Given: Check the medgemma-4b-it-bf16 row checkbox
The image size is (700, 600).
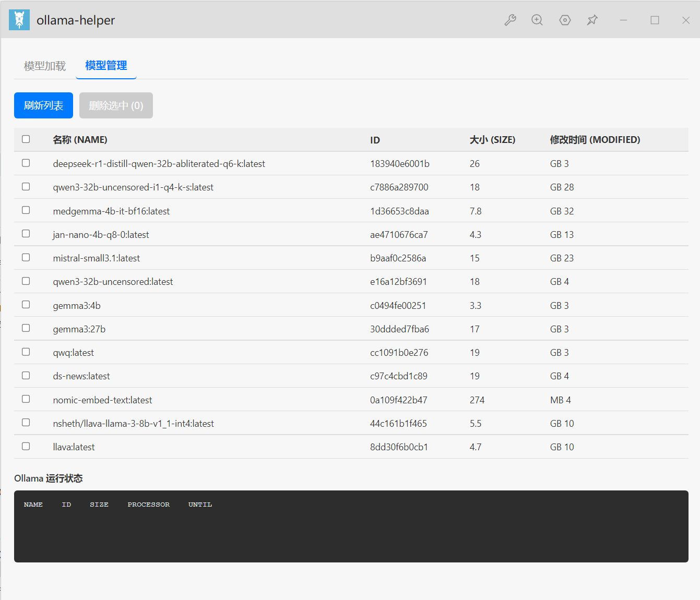Looking at the screenshot, I should coord(26,210).
